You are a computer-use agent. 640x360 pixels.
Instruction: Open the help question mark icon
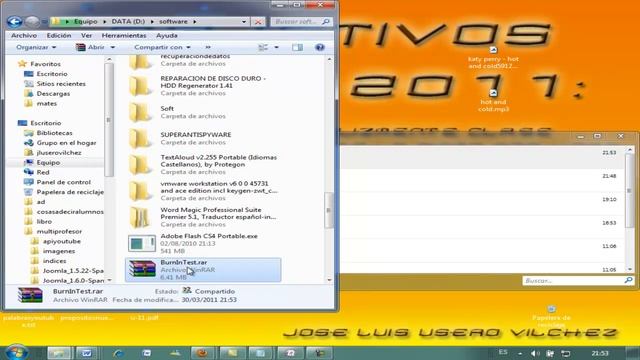(320, 47)
